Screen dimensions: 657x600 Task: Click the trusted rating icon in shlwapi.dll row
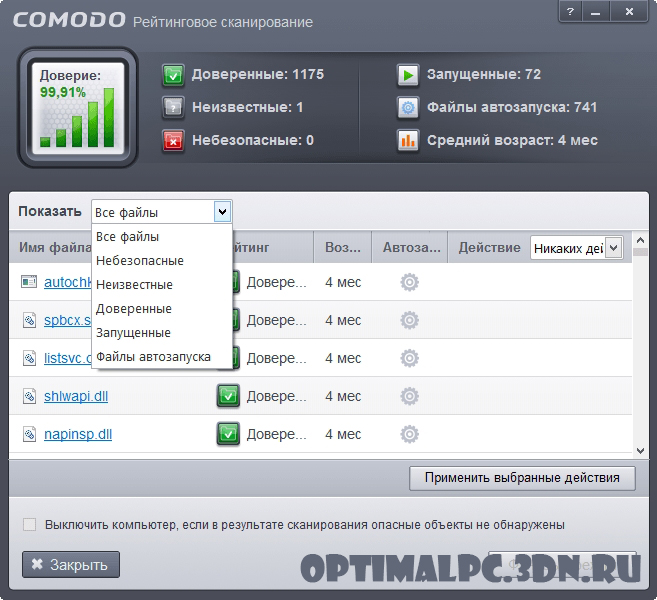click(228, 396)
